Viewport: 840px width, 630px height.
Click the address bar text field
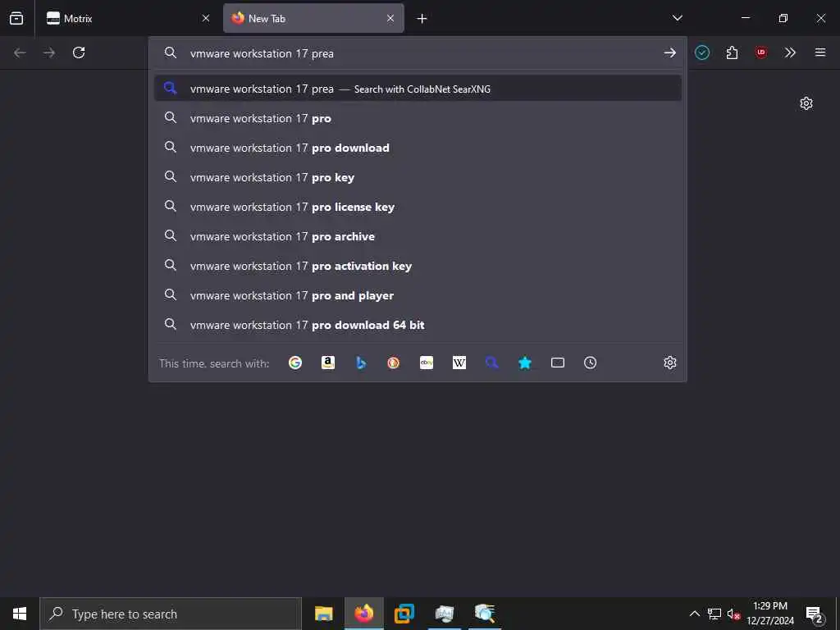point(418,53)
